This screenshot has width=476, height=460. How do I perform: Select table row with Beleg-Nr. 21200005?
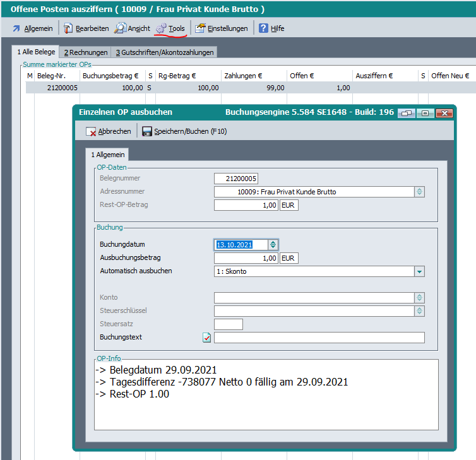tap(63, 88)
